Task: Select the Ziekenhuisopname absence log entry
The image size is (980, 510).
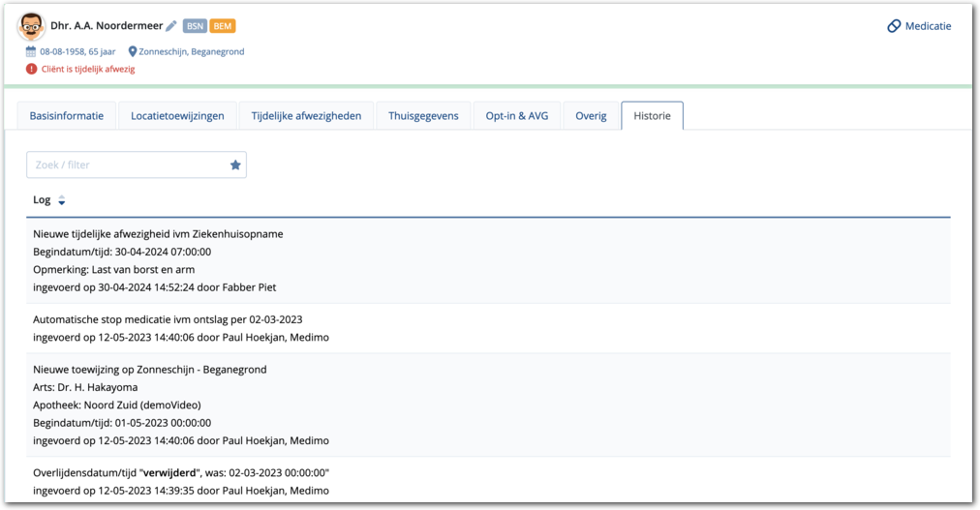Action: pyautogui.click(x=158, y=234)
